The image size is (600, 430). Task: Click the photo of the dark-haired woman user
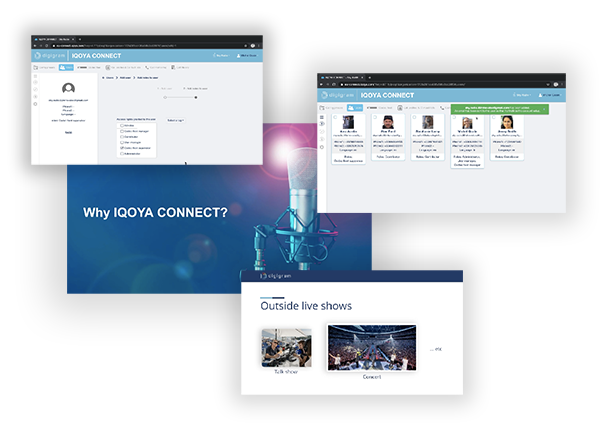tap(507, 122)
